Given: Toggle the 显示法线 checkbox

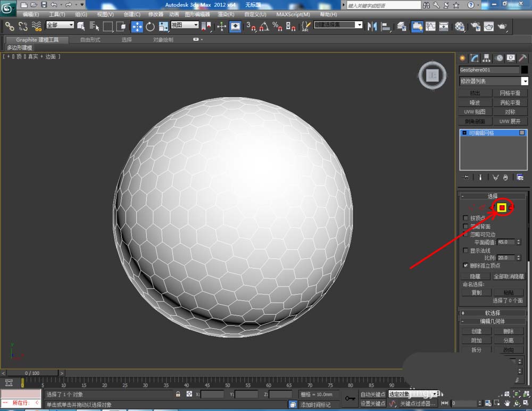Looking at the screenshot, I should click(466, 250).
